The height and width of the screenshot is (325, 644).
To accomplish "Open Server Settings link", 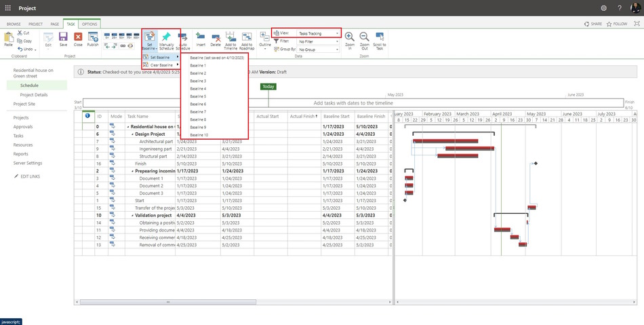I will click(28, 163).
